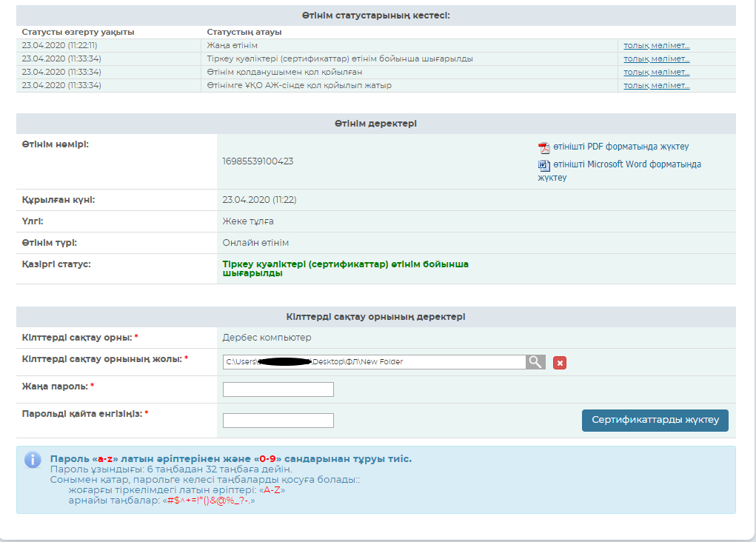
Task: Click 'Кілттерді сақтау орнының деректері' header
Action: (x=375, y=317)
